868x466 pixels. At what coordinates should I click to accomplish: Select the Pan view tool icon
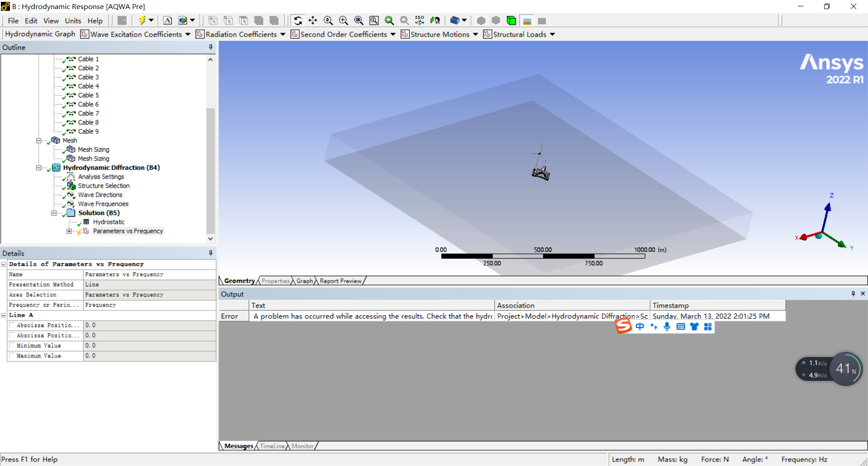click(x=313, y=20)
